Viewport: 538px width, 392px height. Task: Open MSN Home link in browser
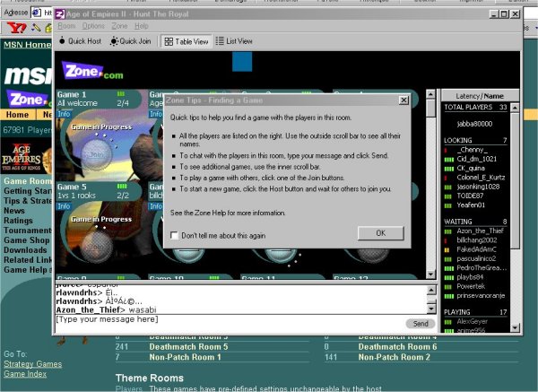pyautogui.click(x=27, y=45)
